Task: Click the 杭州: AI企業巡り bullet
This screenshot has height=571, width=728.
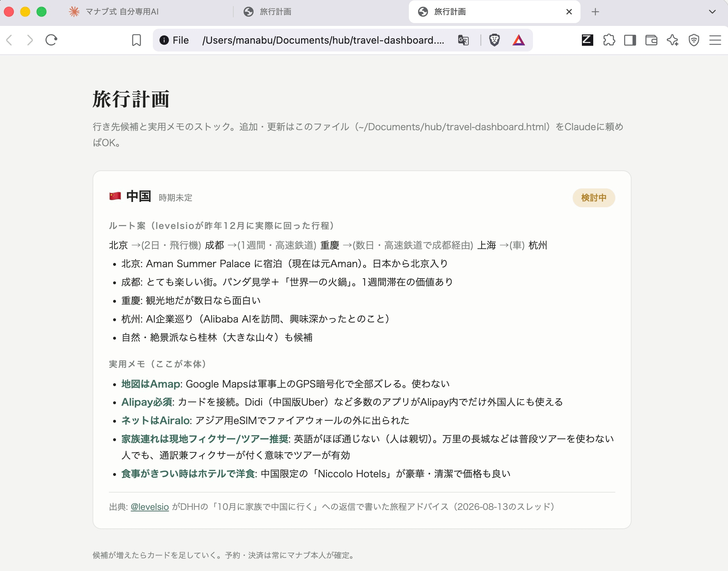Action: (x=256, y=319)
